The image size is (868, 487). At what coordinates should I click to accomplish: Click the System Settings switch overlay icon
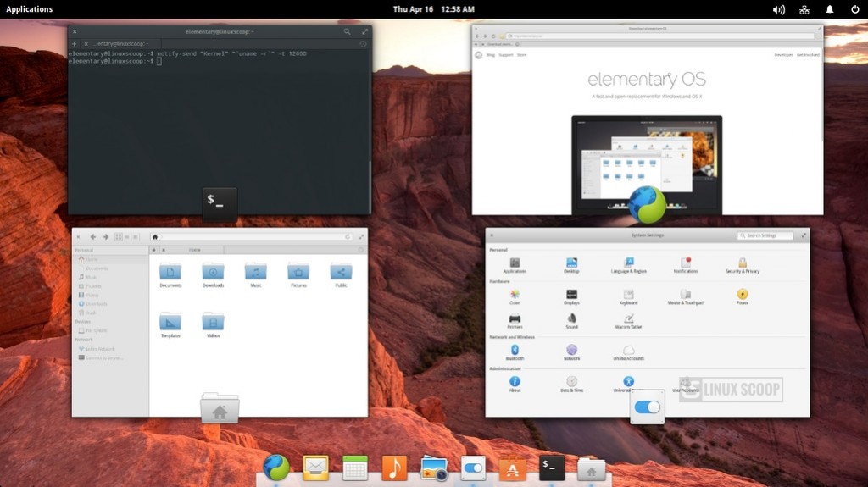(648, 407)
